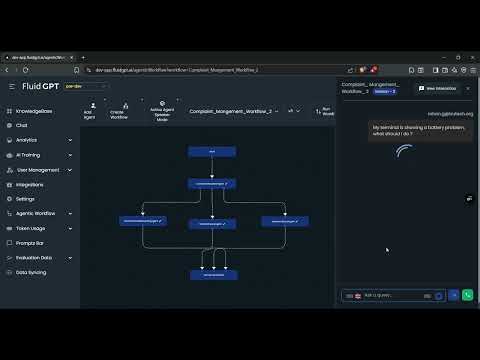Click the Add Agent toolbar button
480x360 pixels.
(89, 111)
